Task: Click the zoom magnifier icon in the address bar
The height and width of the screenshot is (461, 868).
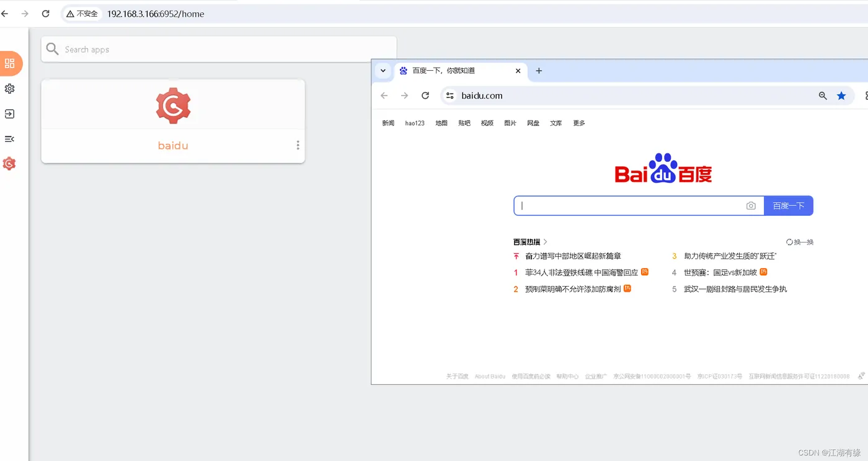Action: pos(823,96)
